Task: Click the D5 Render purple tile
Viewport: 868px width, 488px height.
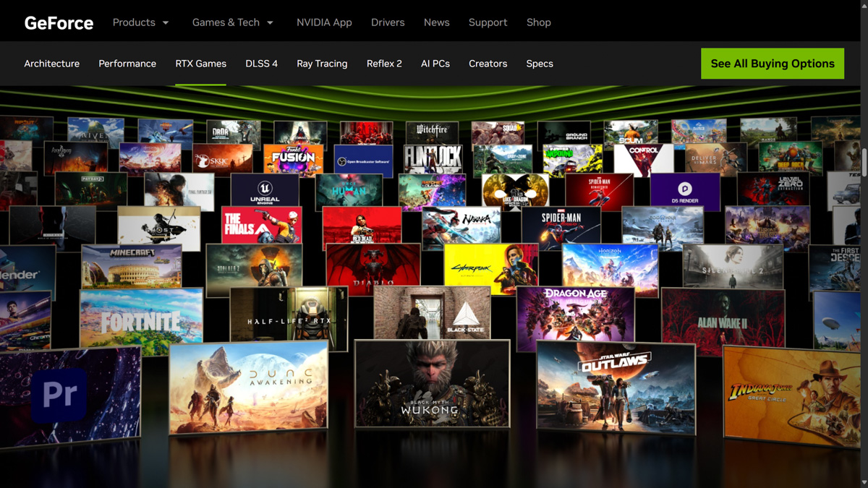Action: coord(684,192)
